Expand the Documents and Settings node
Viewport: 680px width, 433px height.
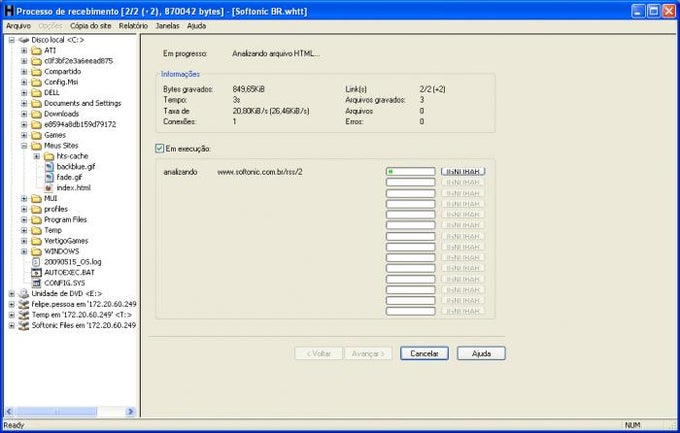click(24, 103)
